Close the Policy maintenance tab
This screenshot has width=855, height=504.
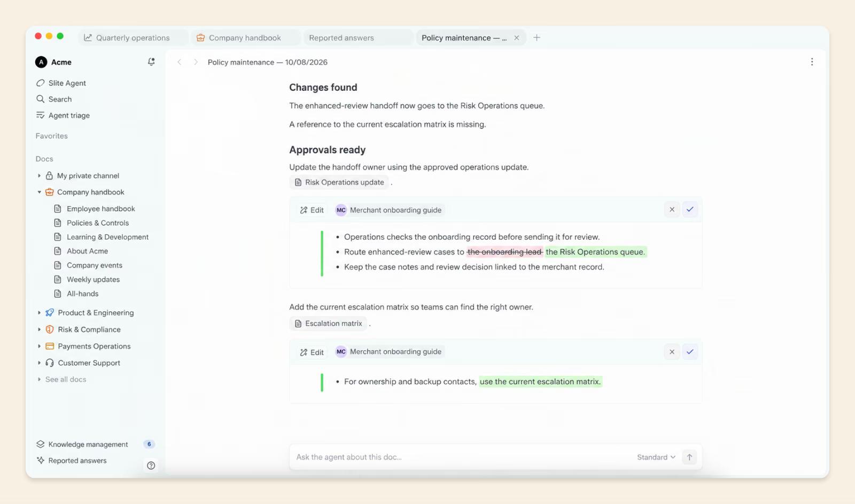pos(517,38)
